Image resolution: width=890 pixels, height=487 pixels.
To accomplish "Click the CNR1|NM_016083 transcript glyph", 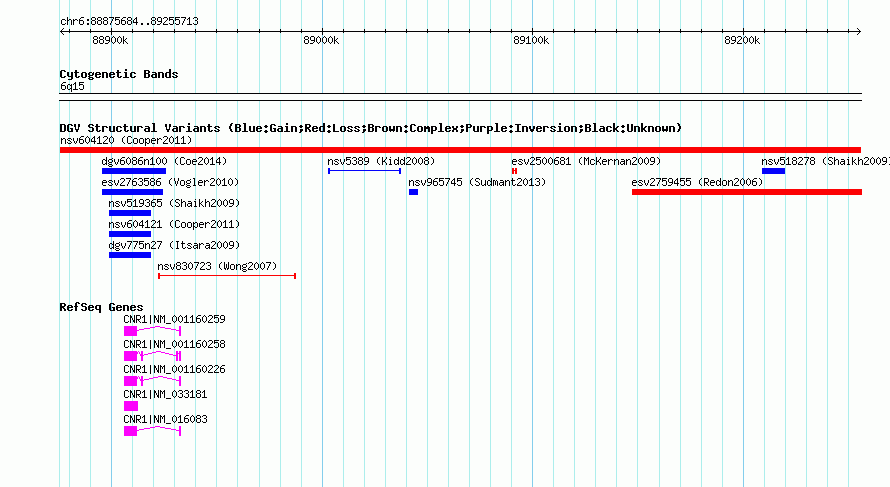I will [152, 431].
